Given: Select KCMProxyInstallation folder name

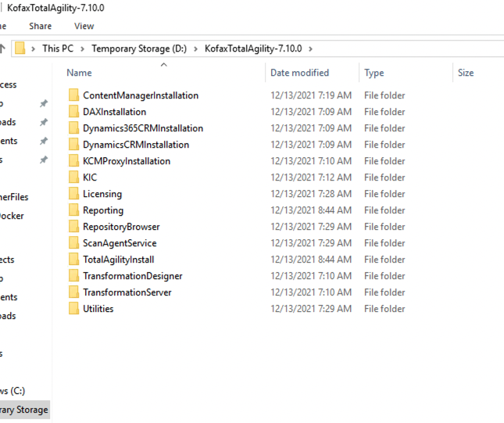Looking at the screenshot, I should click(x=127, y=161).
